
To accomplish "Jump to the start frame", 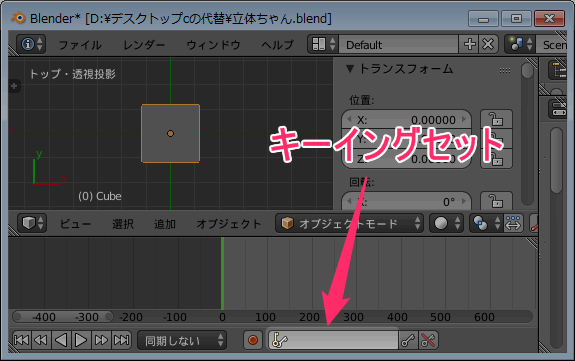I will [22, 340].
